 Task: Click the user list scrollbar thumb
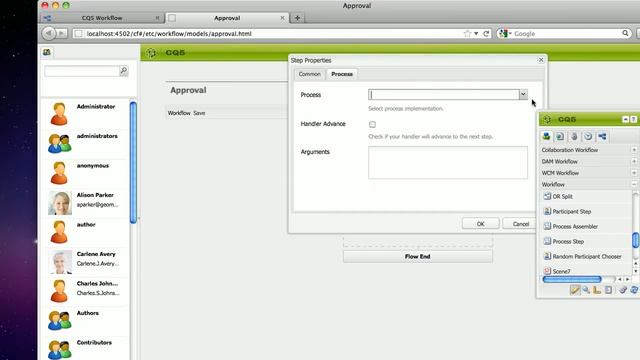133,162
